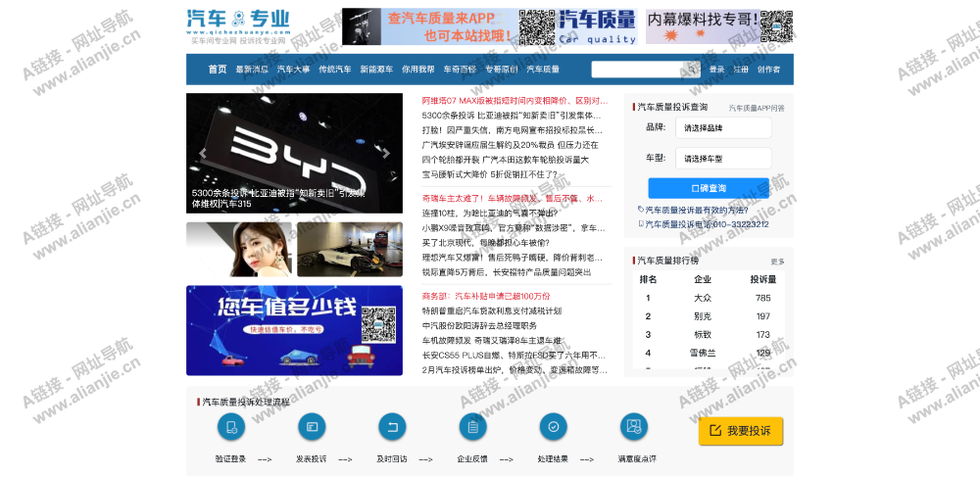Open headline 四个轮胎都开裂 广汽本田
980x477 pixels.
tap(506, 160)
